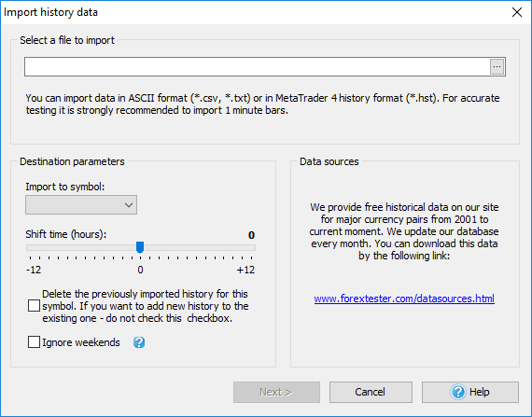The image size is (532, 417).
Task: Click the Import history data title bar
Action: [x=255, y=12]
